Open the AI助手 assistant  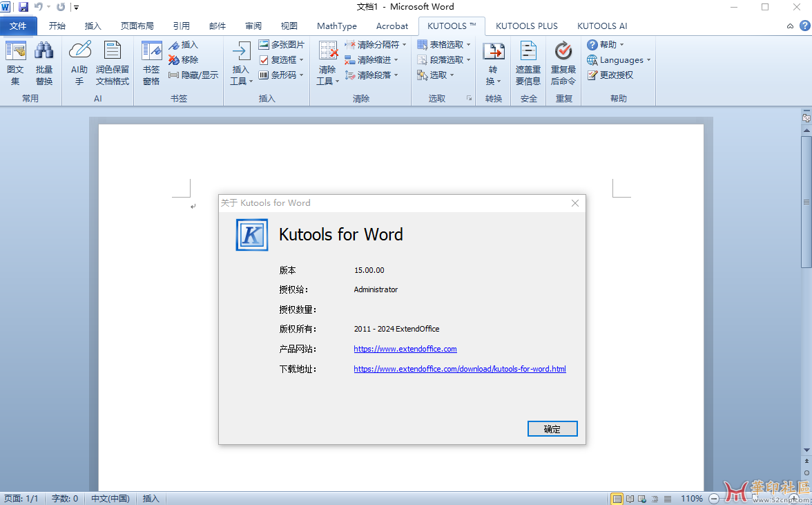79,63
